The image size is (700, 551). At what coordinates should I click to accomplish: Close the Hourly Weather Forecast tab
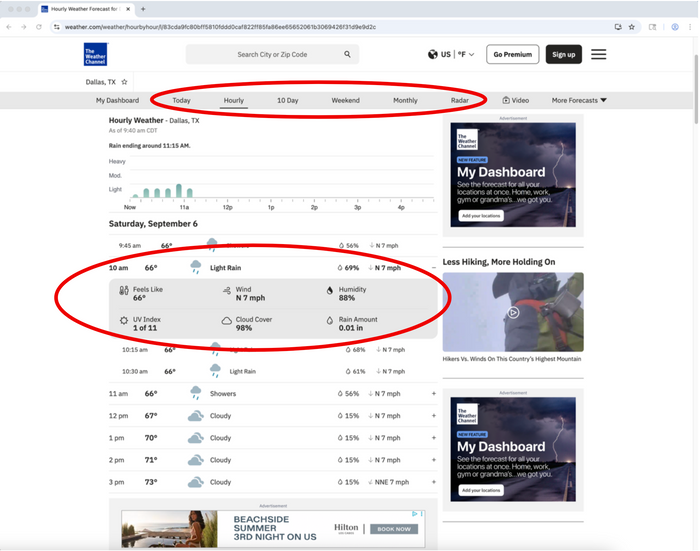[128, 9]
